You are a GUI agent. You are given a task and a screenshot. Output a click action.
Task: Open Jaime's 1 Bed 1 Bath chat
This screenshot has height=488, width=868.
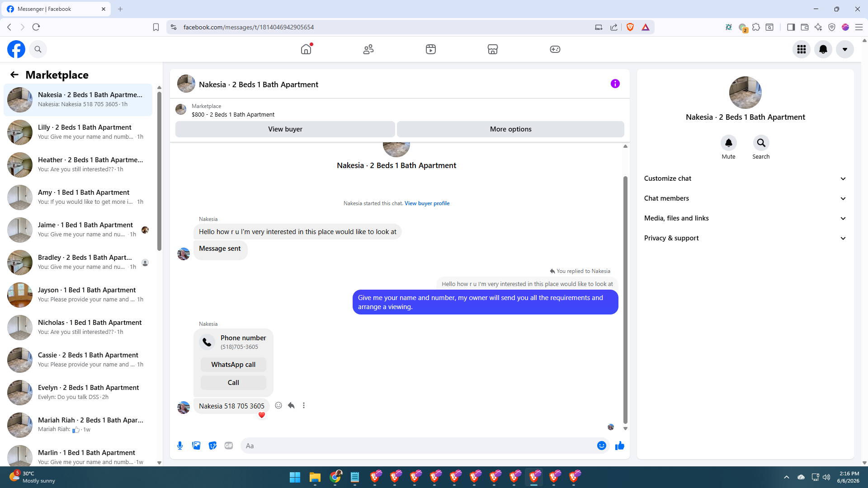pyautogui.click(x=78, y=230)
